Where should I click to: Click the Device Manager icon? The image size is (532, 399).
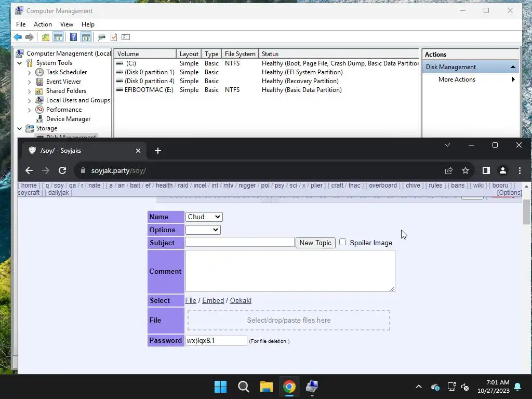(39, 119)
